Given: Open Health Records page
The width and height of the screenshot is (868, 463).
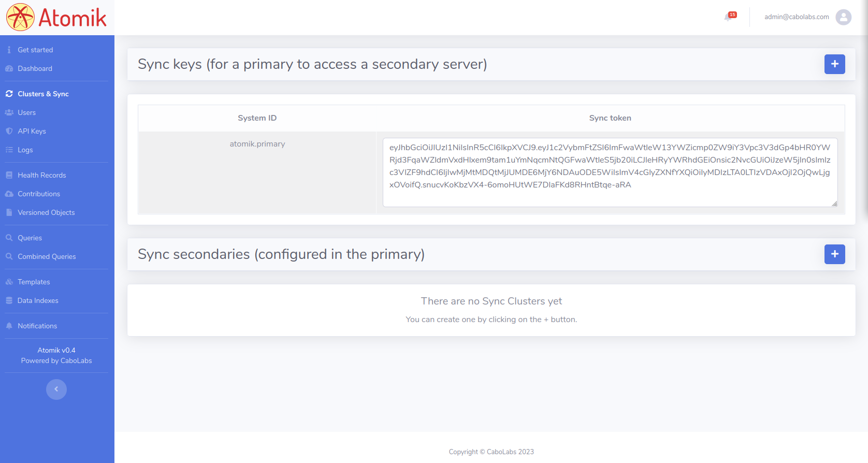Looking at the screenshot, I should tap(41, 175).
